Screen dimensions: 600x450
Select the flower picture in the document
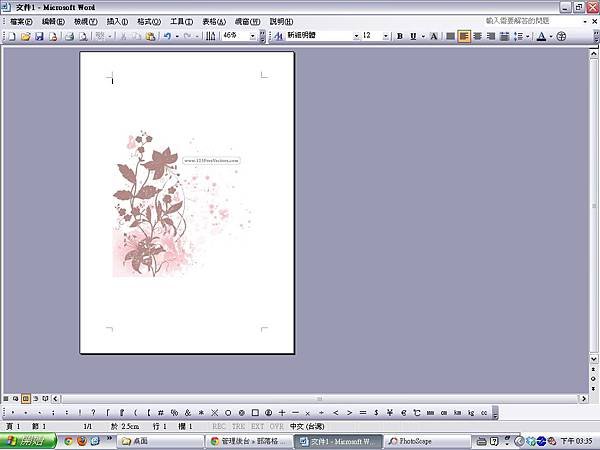pyautogui.click(x=183, y=204)
